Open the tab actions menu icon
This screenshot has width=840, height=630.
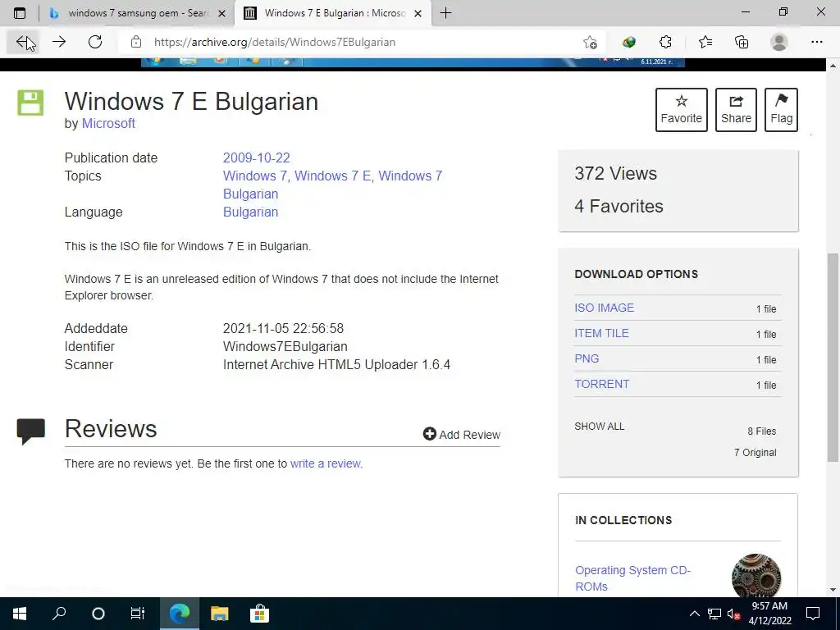[x=20, y=13]
